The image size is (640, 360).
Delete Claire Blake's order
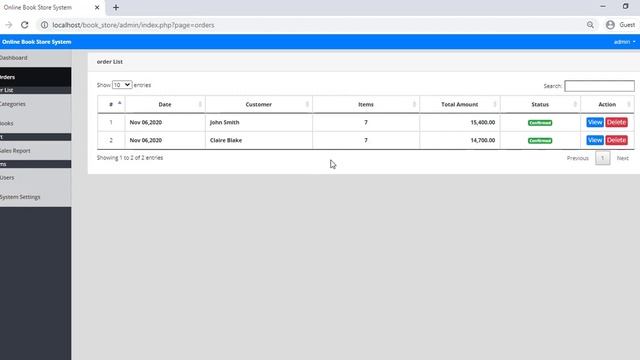pyautogui.click(x=616, y=140)
